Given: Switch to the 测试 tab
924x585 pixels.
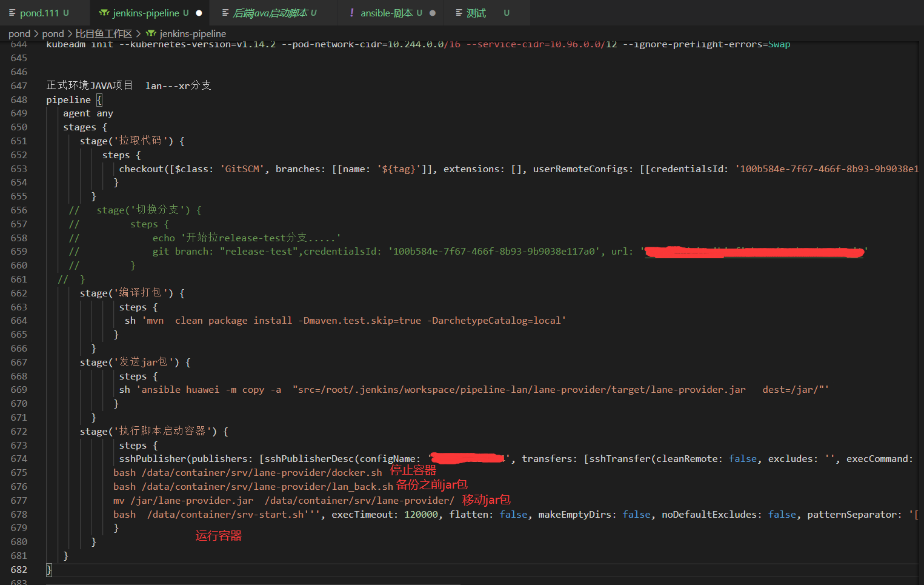Looking at the screenshot, I should 487,13.
